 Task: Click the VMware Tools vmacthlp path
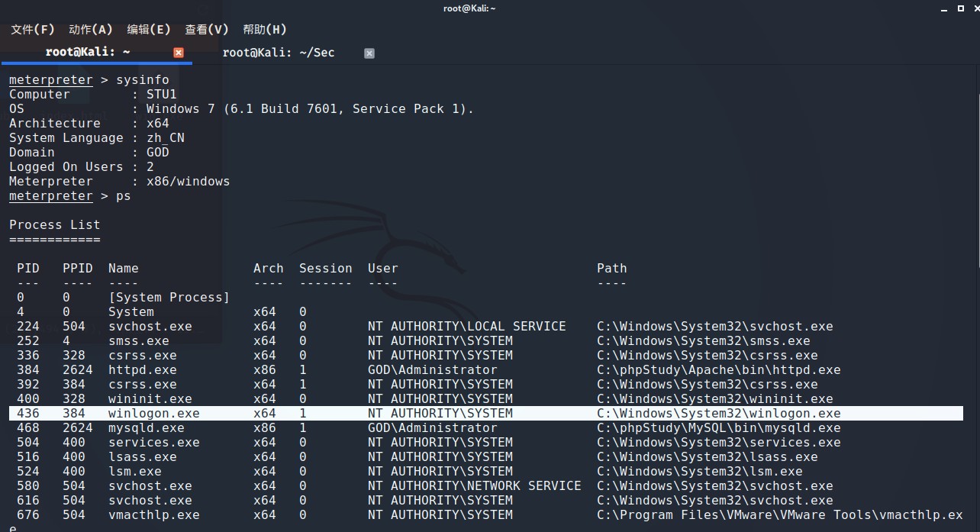point(780,515)
